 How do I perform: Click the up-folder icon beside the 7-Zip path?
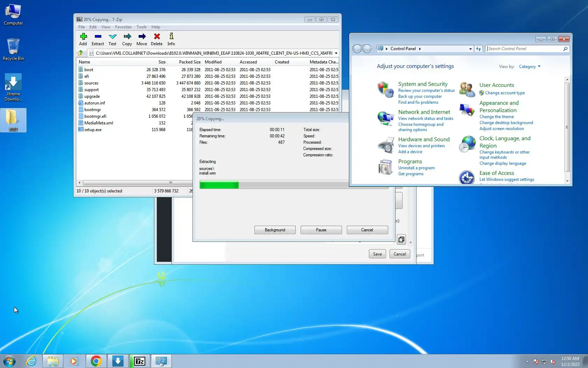click(x=80, y=53)
